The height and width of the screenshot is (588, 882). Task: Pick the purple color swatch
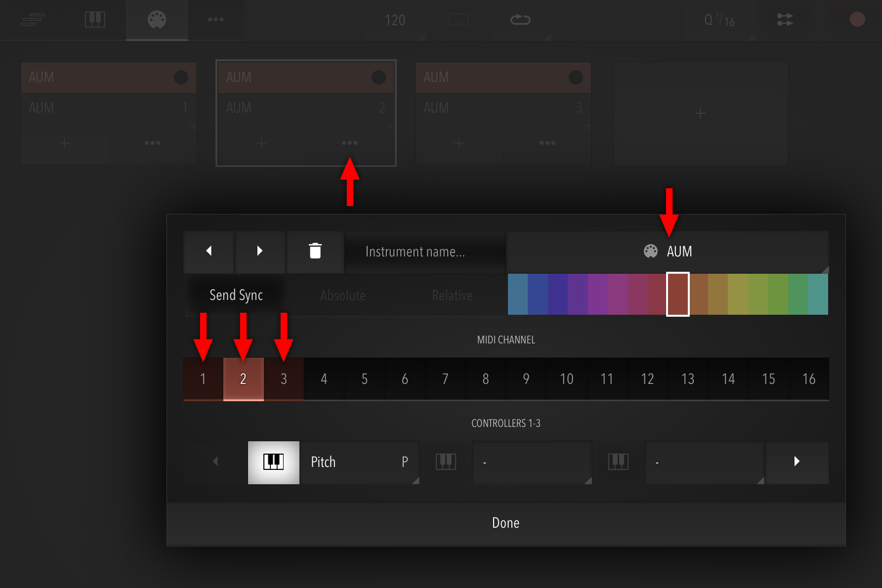click(x=578, y=294)
